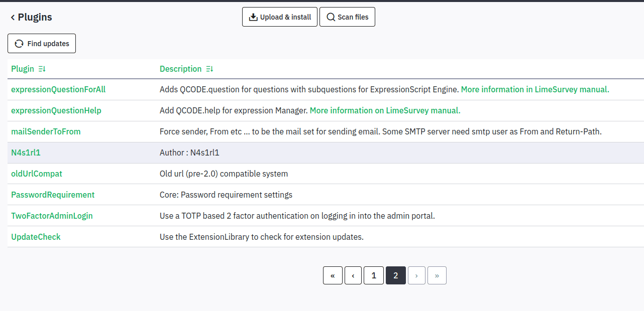Screen dimensions: 644x311
Task: Click the current page 2 button
Action: tap(396, 275)
